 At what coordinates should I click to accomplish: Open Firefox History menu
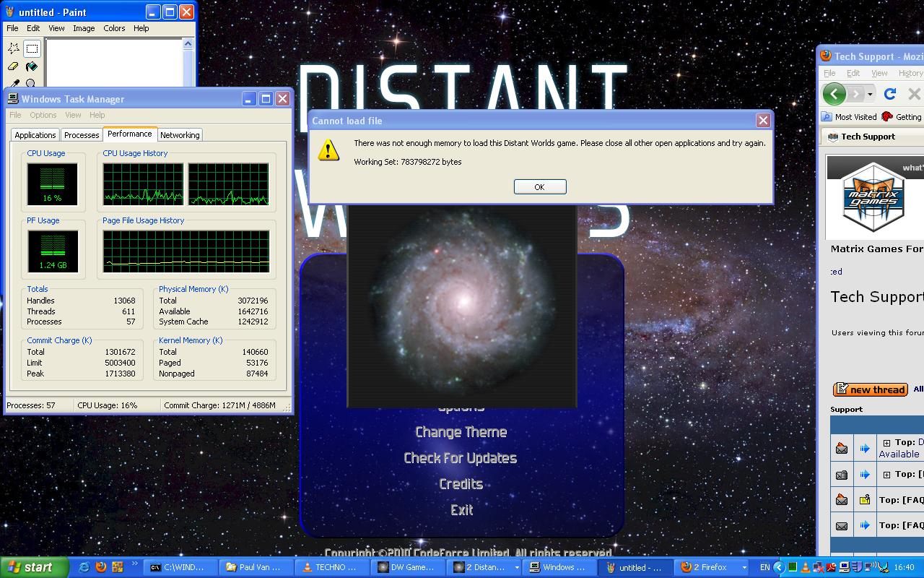910,73
